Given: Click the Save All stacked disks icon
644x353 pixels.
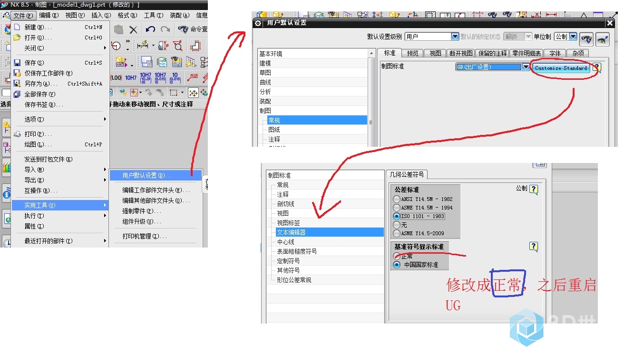Looking at the screenshot, I should click(x=17, y=94).
